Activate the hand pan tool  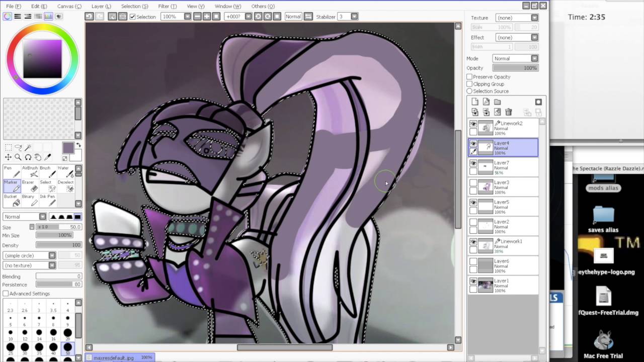coord(38,157)
